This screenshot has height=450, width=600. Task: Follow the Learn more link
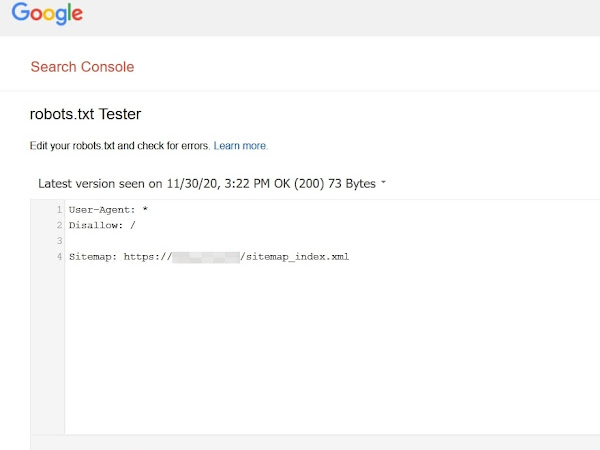[x=240, y=146]
